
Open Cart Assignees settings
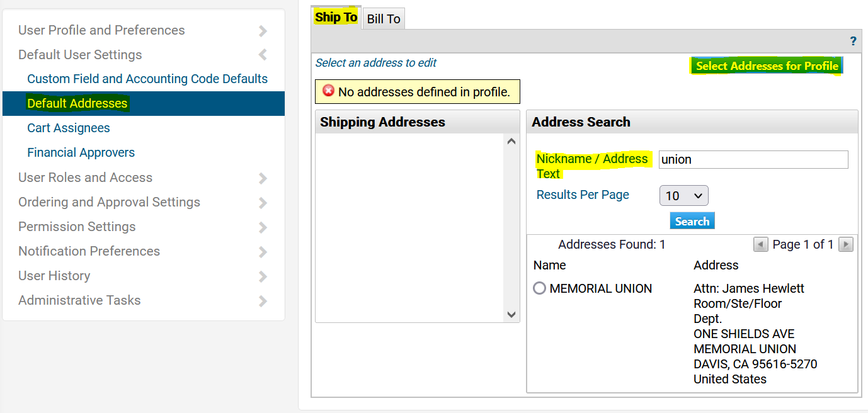69,128
